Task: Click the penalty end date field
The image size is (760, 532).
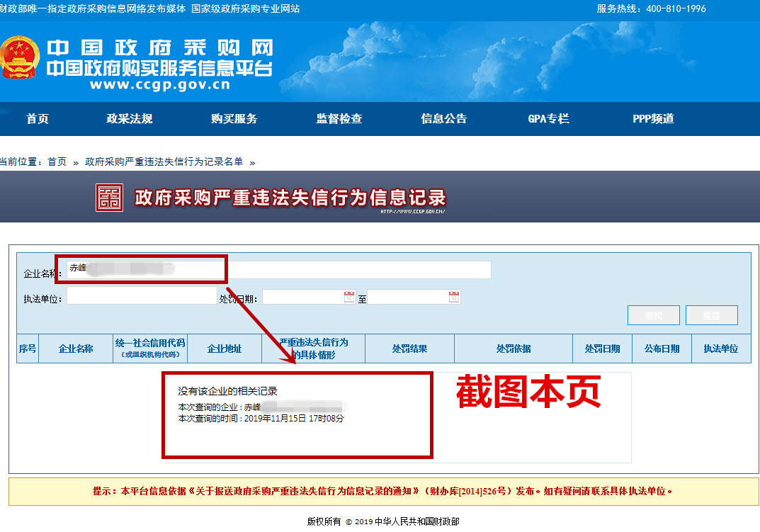Action: (x=407, y=298)
